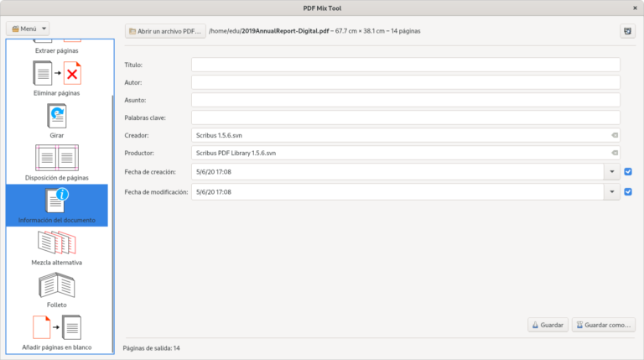
Task: Select Información del documento sidebar item
Action: pyautogui.click(x=57, y=206)
